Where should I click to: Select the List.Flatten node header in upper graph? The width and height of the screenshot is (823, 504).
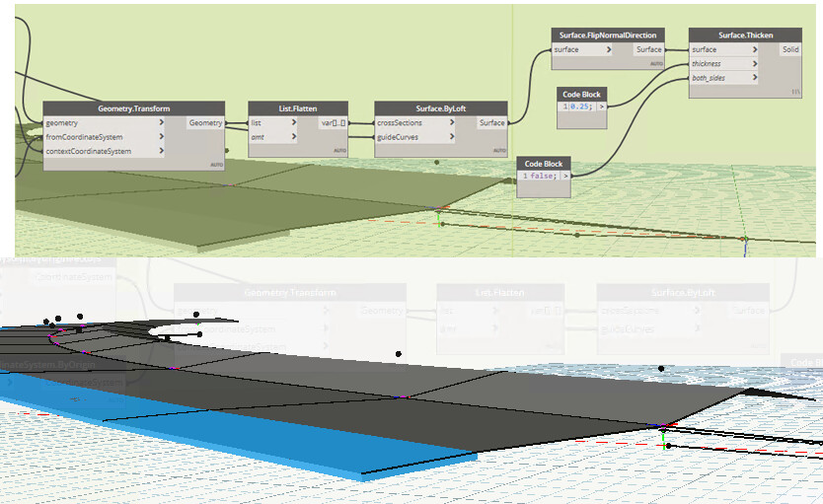point(298,108)
